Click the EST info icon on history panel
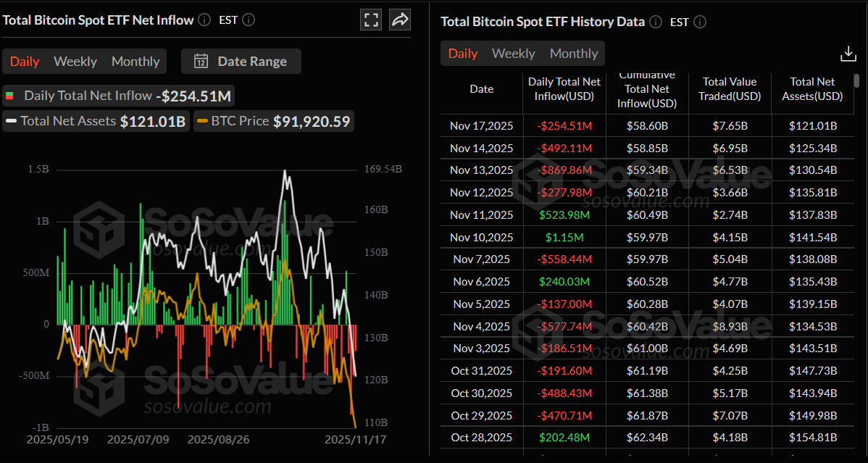This screenshot has height=463, width=868. click(x=698, y=22)
